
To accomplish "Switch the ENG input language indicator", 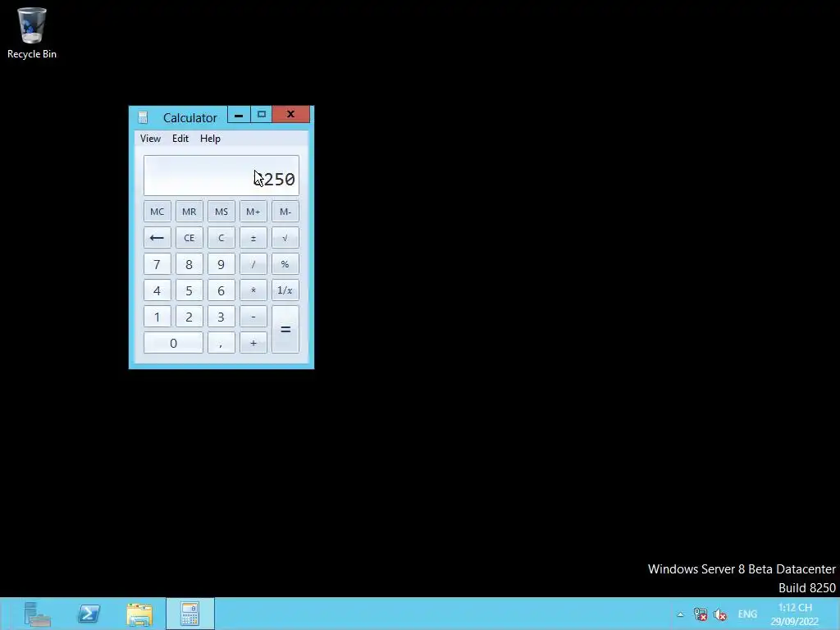I will pos(747,614).
